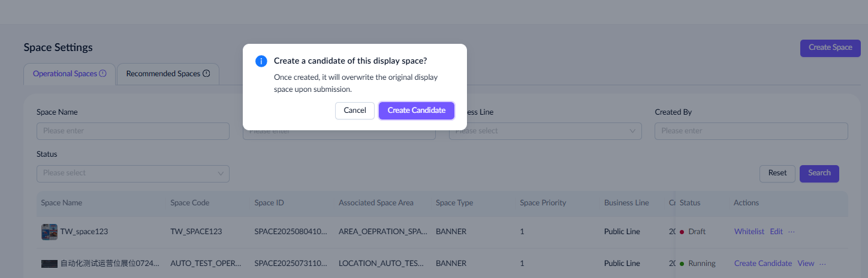This screenshot has height=278, width=868.
Task: Confirm with the Create Candidate button
Action: coord(417,110)
